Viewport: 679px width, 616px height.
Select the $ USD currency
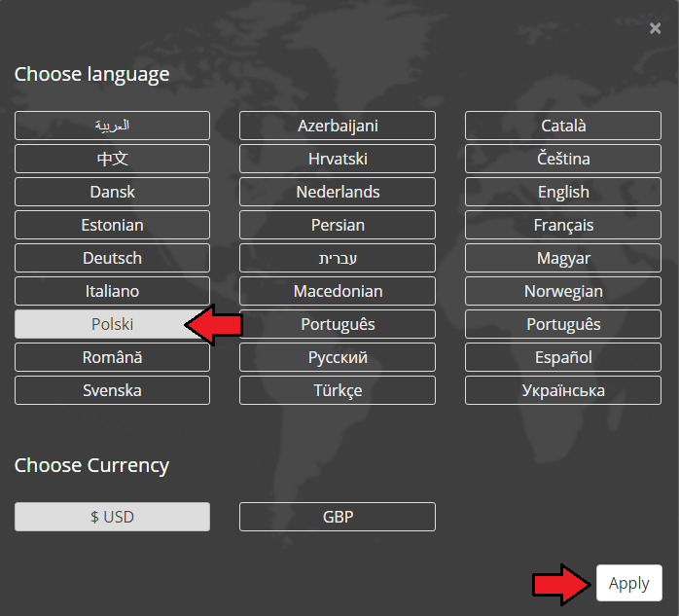click(112, 517)
